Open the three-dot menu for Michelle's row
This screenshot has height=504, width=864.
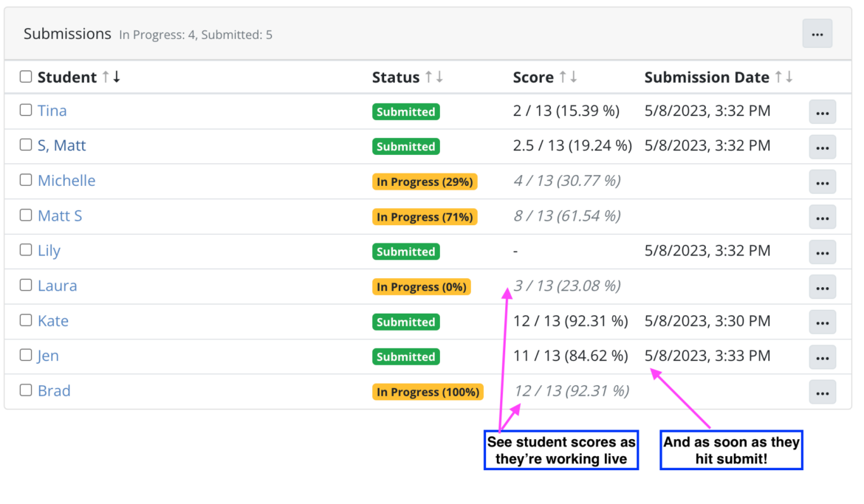point(822,182)
